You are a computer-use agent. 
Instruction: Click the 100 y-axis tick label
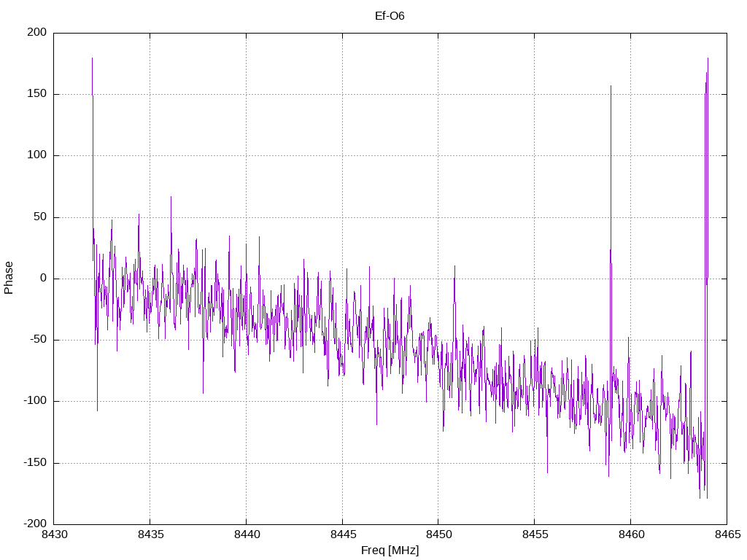[37, 155]
